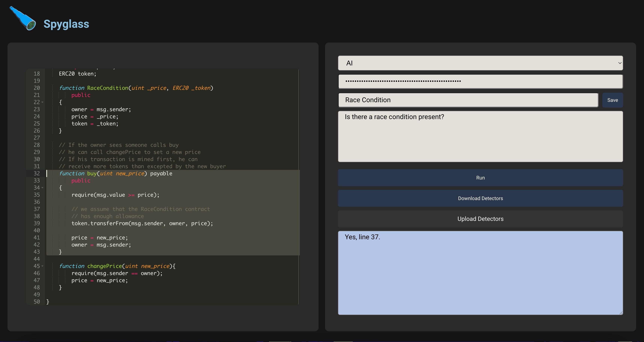The height and width of the screenshot is (342, 644).
Task: Edit the Race Condition detector name field
Action: point(468,100)
